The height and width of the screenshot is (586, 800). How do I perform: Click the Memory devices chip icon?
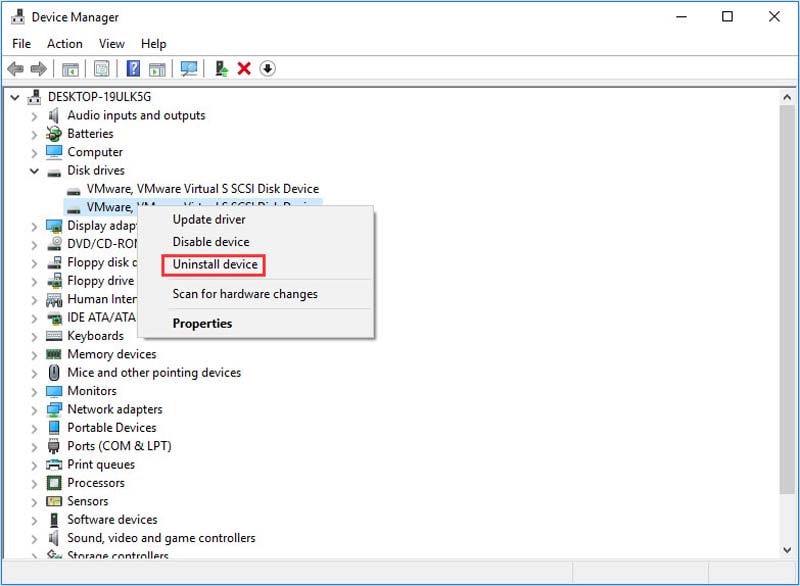click(54, 354)
